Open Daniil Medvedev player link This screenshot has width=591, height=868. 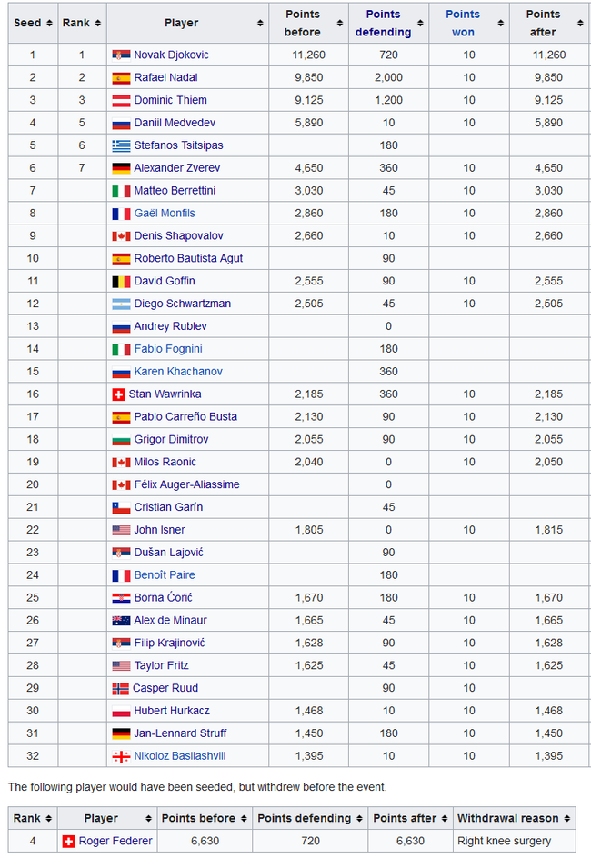point(175,123)
